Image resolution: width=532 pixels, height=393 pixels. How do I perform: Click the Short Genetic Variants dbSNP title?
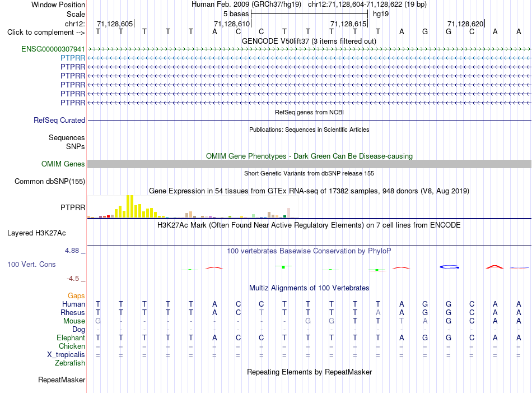click(x=309, y=173)
